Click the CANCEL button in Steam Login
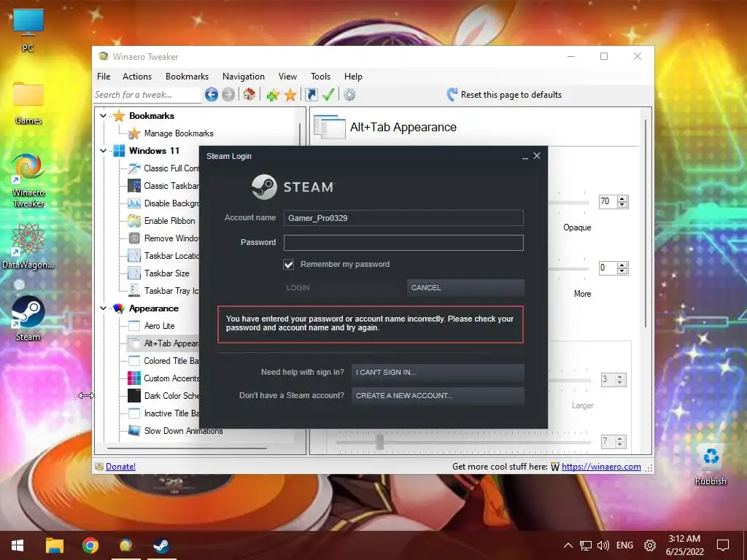Screen dimensions: 747x560 [x=465, y=287]
